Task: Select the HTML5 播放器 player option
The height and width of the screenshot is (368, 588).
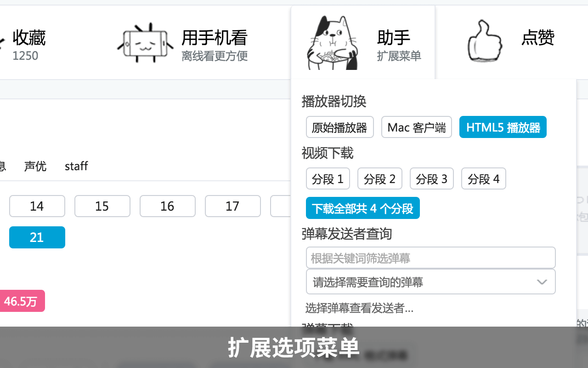Action: [503, 127]
